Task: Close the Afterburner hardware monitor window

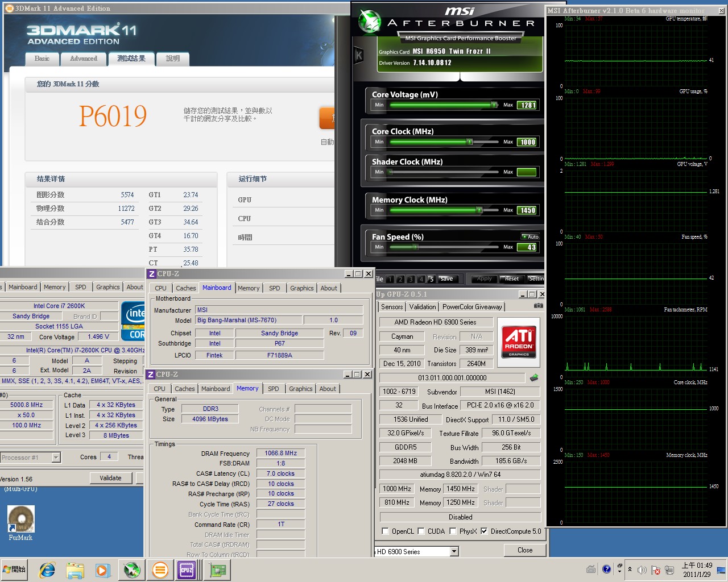Action: tap(722, 11)
